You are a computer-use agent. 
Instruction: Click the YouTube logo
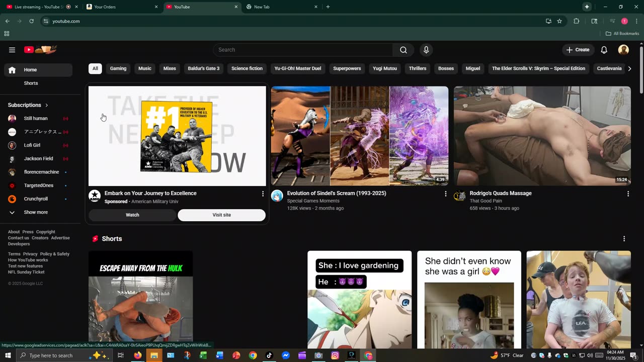pos(41,50)
